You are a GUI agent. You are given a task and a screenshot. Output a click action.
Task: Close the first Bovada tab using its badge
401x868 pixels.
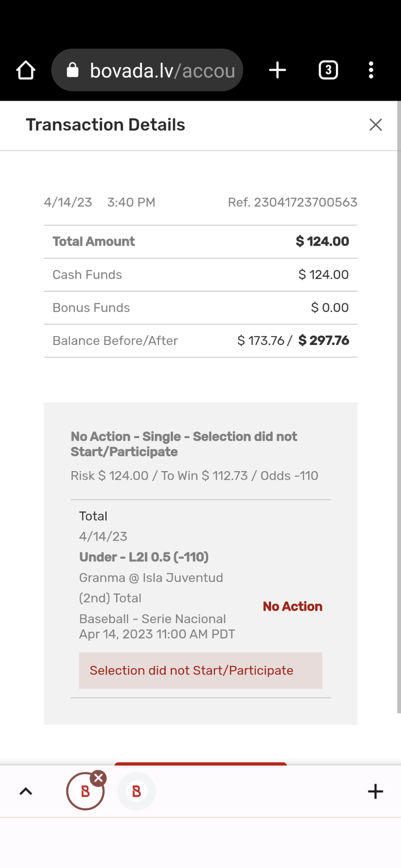[x=98, y=778]
